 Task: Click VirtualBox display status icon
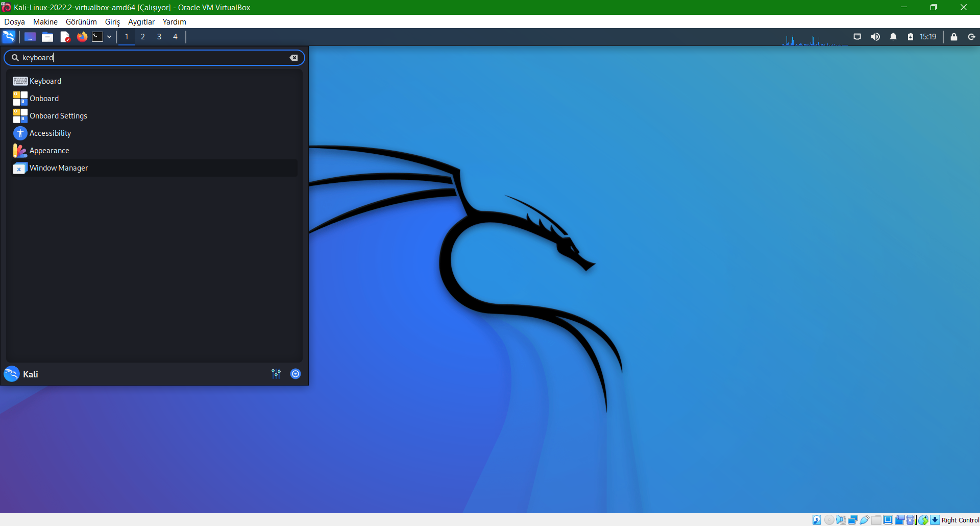click(888, 520)
